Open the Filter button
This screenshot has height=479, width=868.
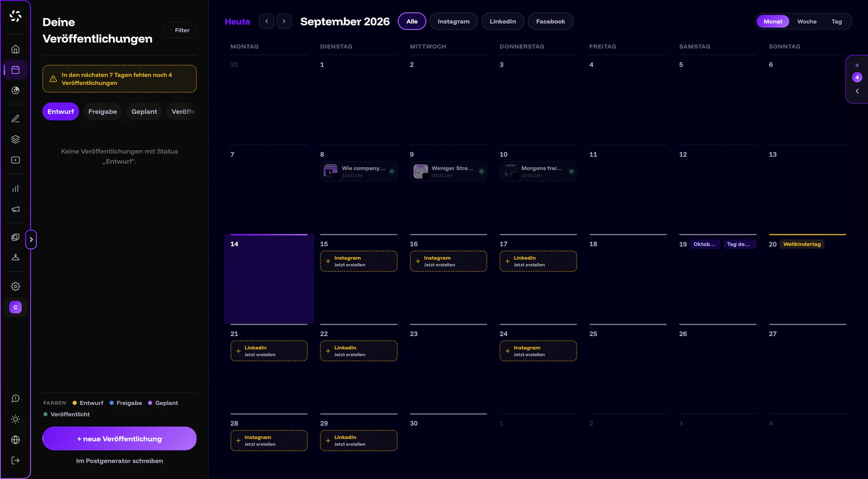pyautogui.click(x=180, y=30)
